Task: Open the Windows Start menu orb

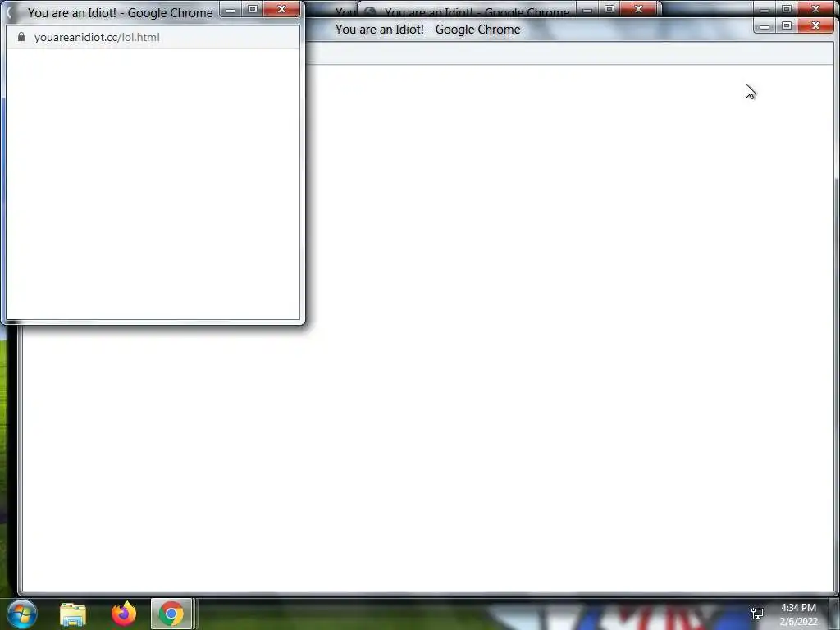Action: click(x=22, y=614)
